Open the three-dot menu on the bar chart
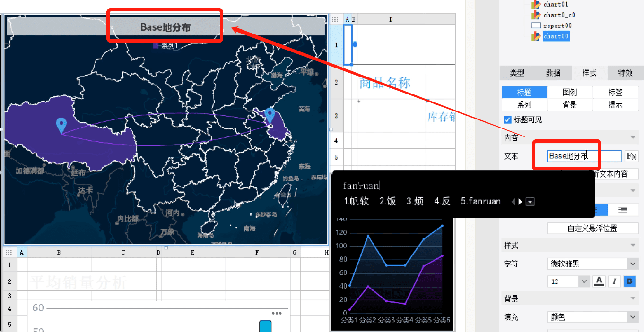The height and width of the screenshot is (332, 644). (277, 313)
